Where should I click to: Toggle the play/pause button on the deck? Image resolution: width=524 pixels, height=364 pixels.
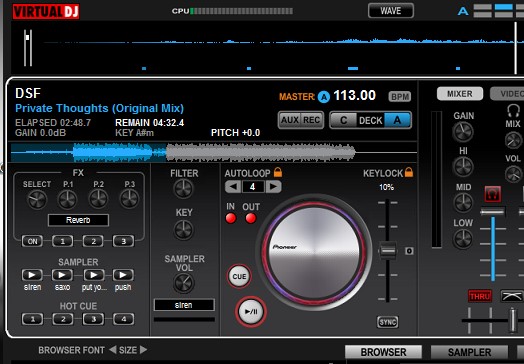pos(251,312)
